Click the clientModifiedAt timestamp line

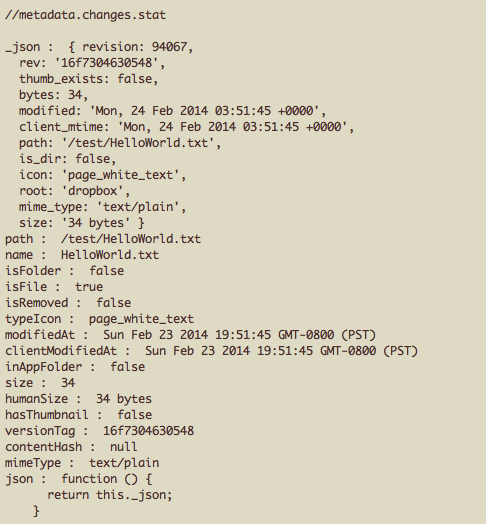[x=211, y=351]
